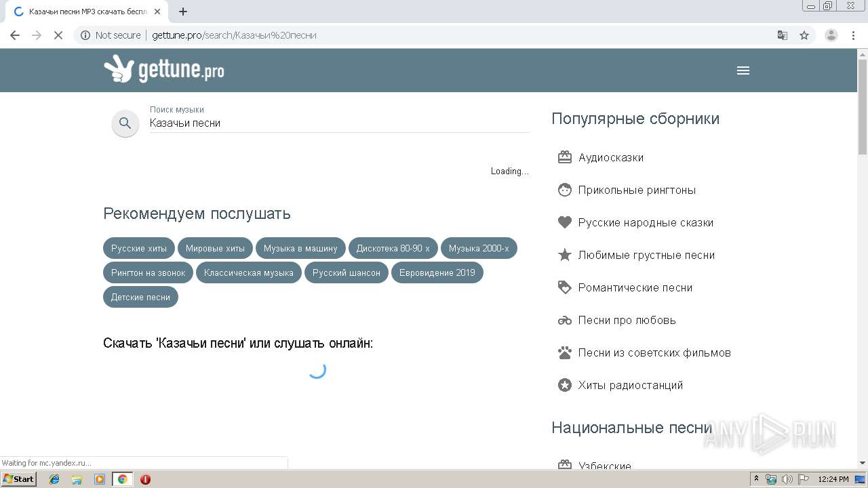Select the Детские песни tag
This screenshot has width=868, height=488.
pos(140,297)
